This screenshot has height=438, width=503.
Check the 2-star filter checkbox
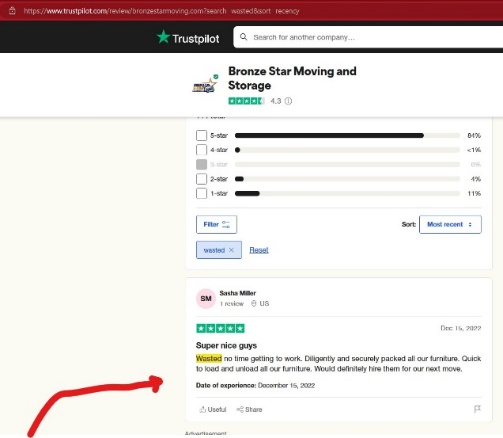tap(201, 179)
